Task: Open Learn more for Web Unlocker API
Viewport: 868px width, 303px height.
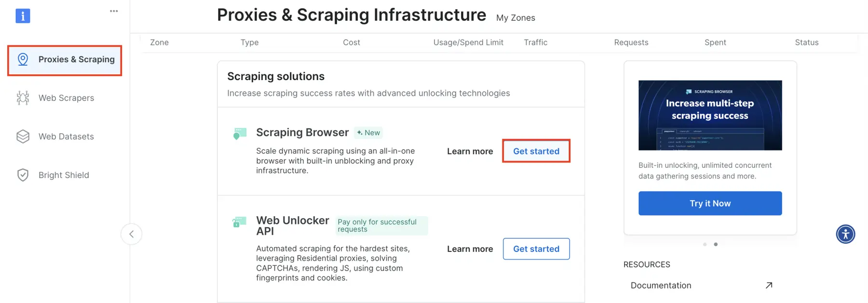Action: pyautogui.click(x=470, y=249)
